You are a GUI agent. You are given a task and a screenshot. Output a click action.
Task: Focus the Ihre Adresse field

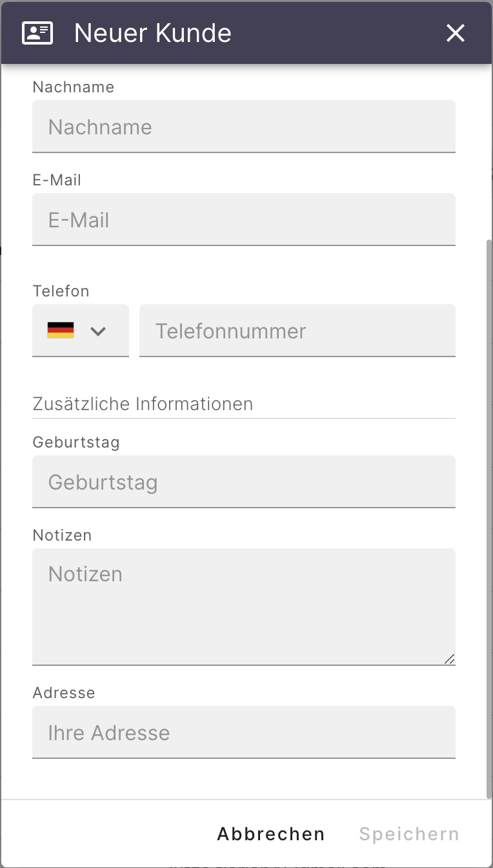point(244,732)
